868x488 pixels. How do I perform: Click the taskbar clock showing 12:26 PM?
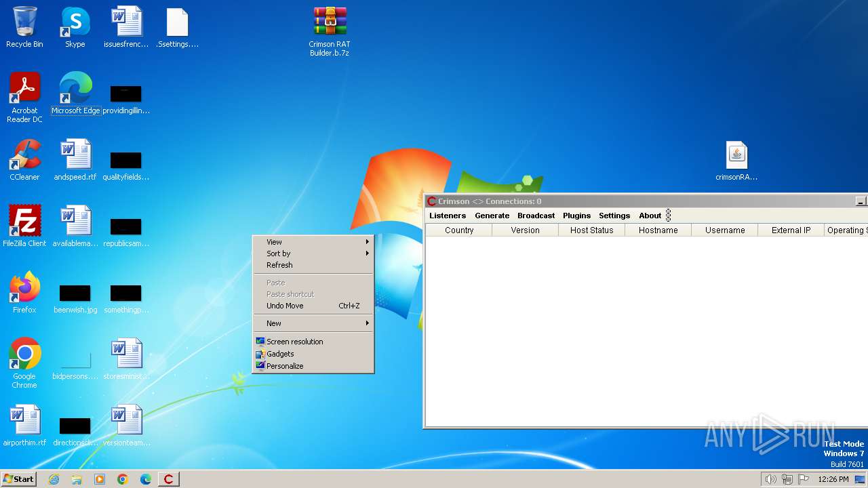tap(833, 479)
